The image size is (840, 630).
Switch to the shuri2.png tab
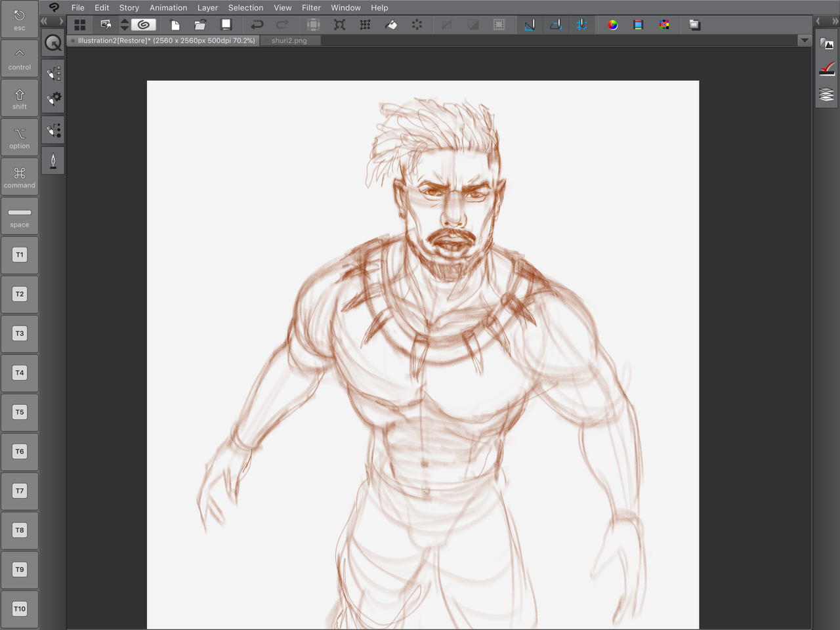[289, 41]
